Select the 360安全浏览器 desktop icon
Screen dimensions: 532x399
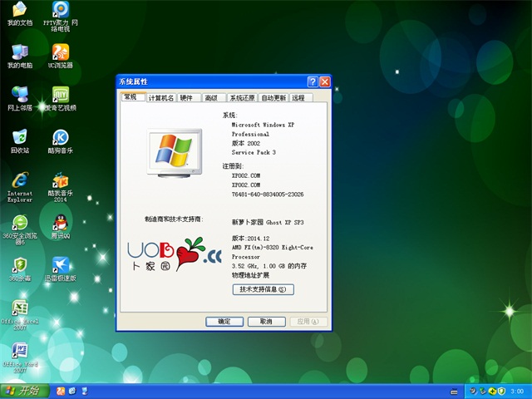point(19,223)
